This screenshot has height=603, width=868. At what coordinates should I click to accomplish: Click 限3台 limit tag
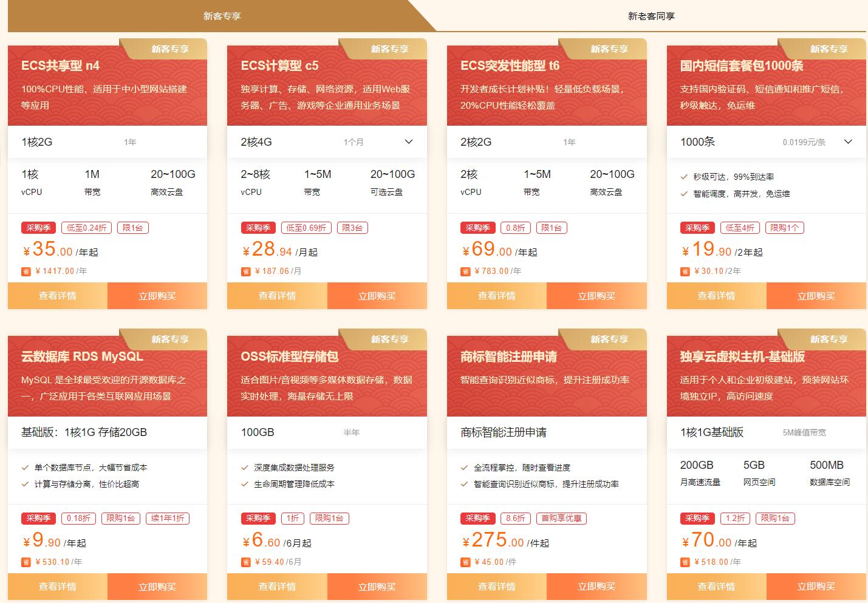[x=352, y=228]
